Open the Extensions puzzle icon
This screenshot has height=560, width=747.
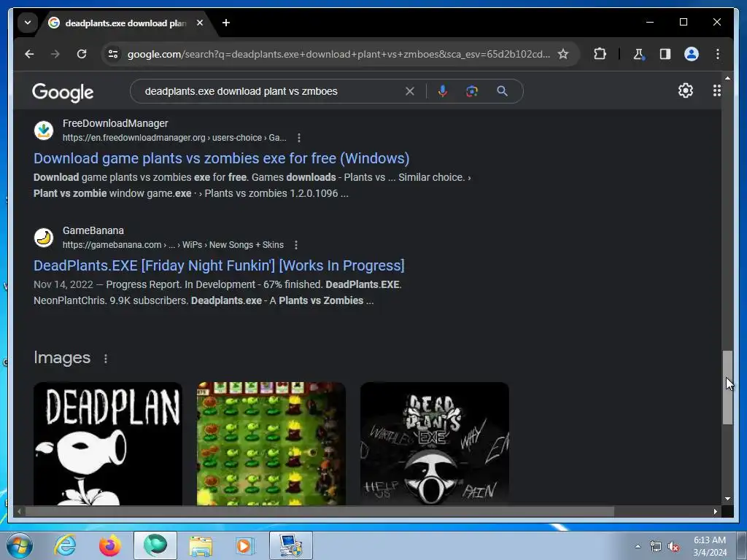coord(600,54)
